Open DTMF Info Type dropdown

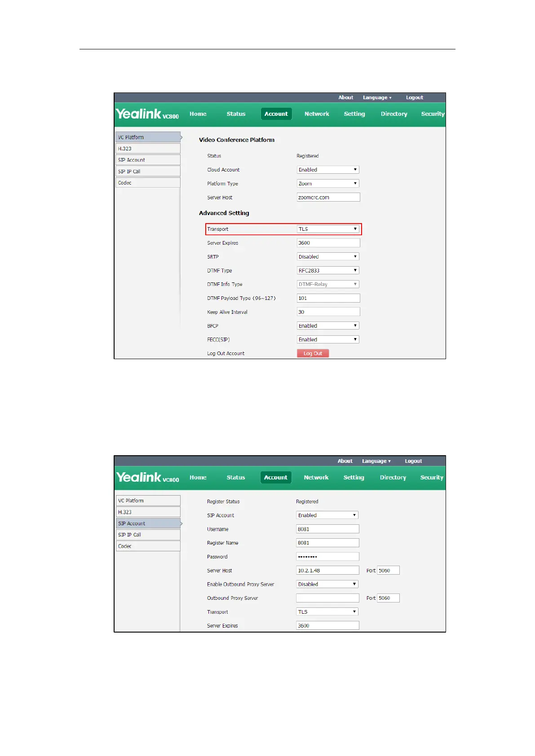(328, 284)
